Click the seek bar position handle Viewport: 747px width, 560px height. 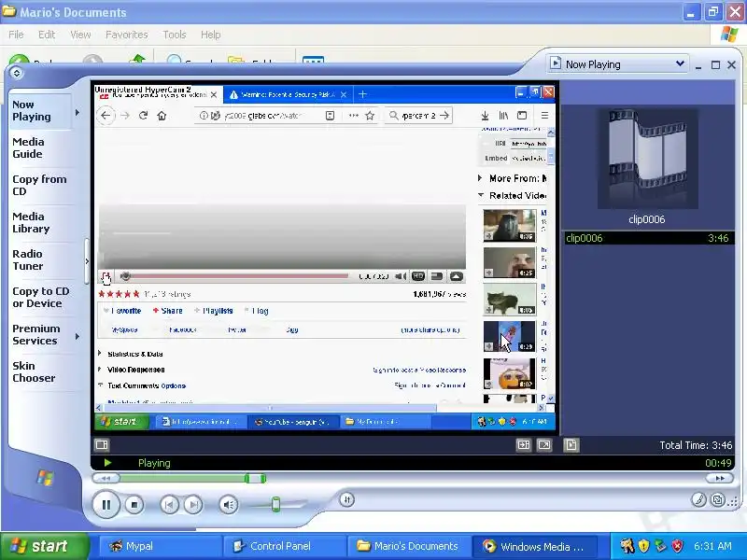(x=255, y=478)
